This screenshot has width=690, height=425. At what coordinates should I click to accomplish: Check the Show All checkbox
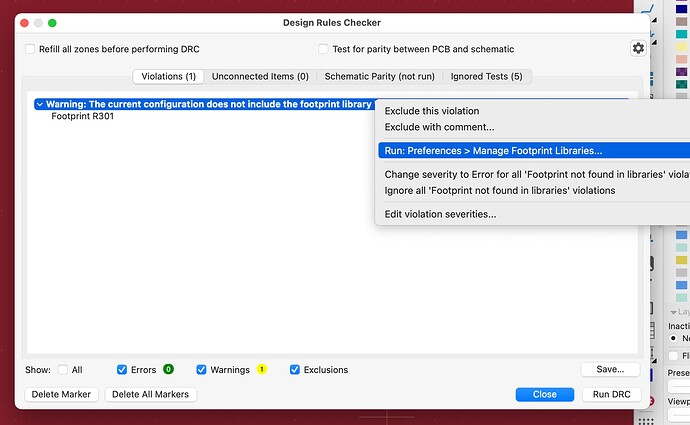pyautogui.click(x=63, y=370)
